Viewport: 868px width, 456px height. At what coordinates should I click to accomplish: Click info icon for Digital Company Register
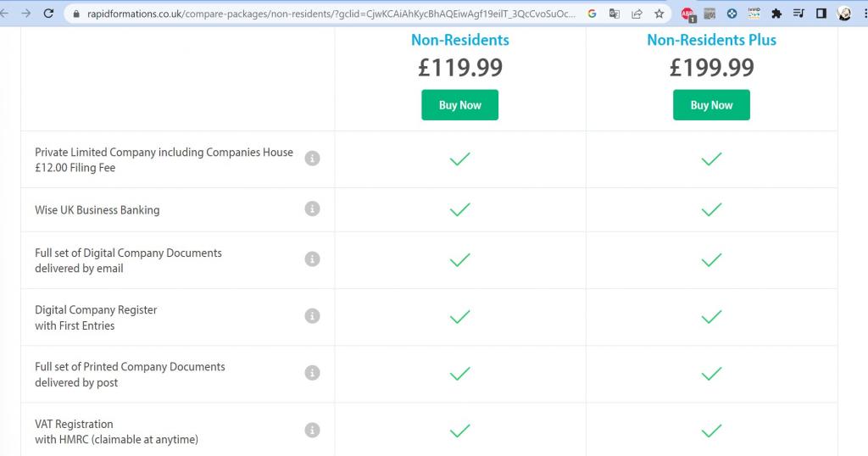pyautogui.click(x=312, y=316)
